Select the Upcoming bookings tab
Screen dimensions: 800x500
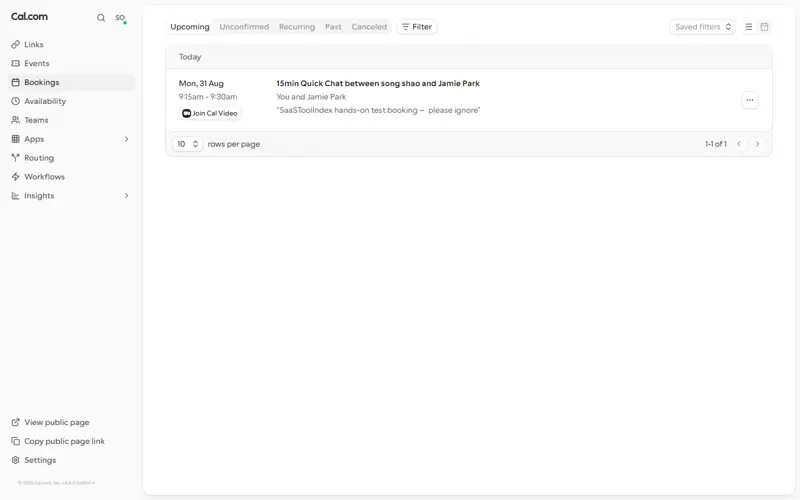(190, 27)
